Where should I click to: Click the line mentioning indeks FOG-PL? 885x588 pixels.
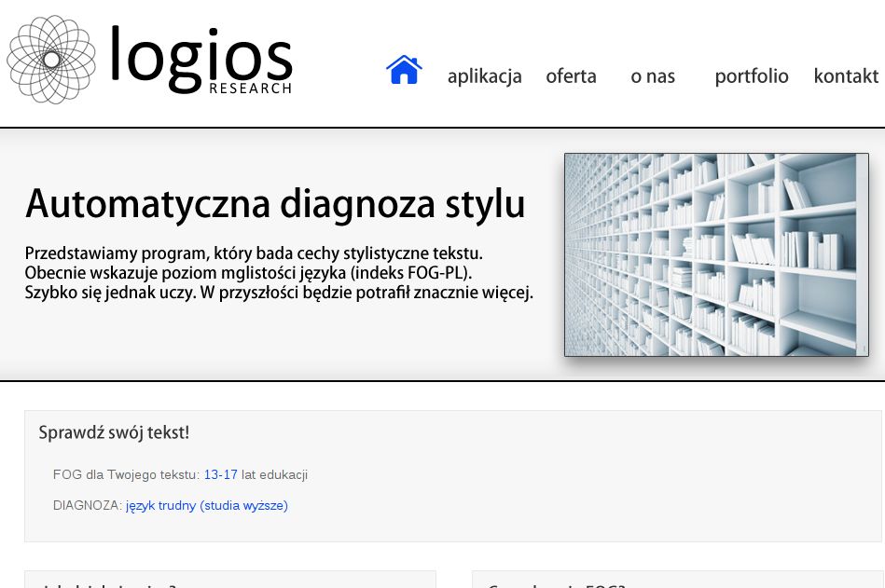point(248,273)
